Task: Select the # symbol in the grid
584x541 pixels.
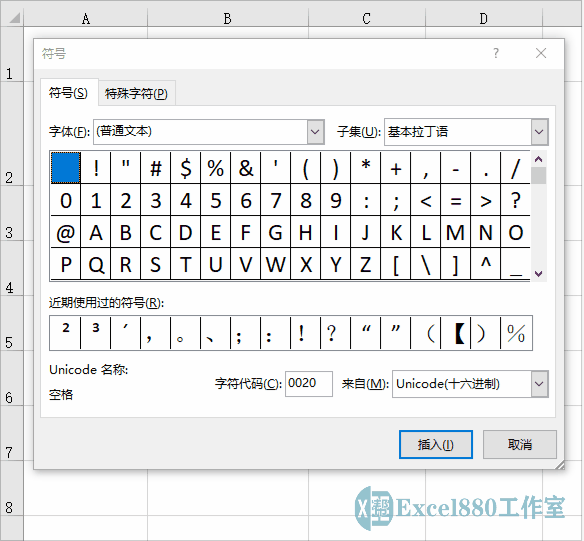Action: 156,168
